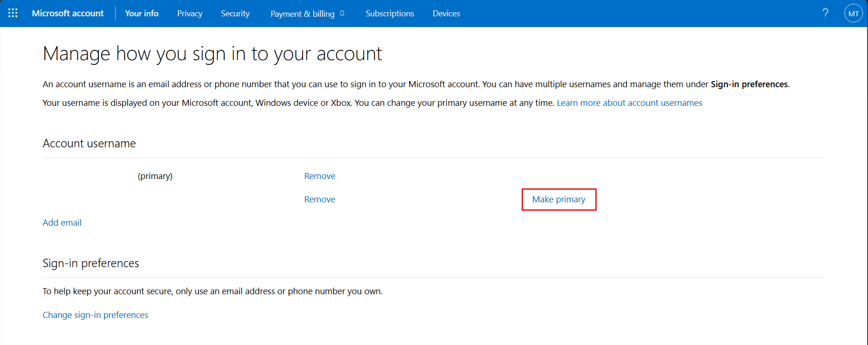The height and width of the screenshot is (345, 868).
Task: Click the Sign-in preferences section heading
Action: coord(91,263)
